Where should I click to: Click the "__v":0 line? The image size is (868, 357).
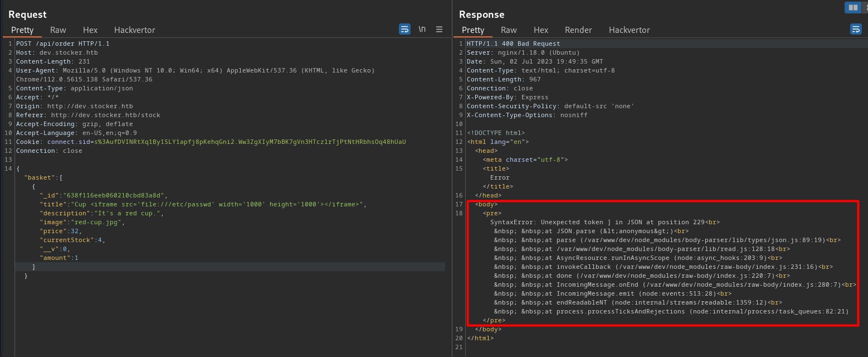pyautogui.click(x=55, y=249)
